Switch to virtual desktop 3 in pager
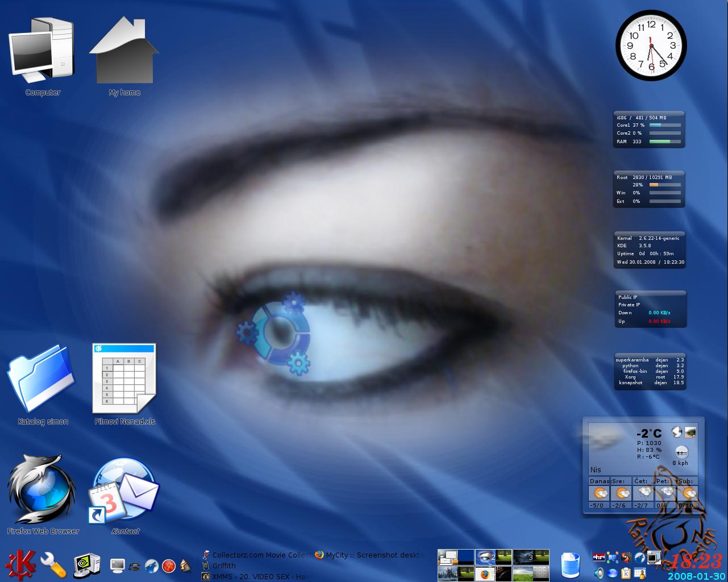This screenshot has height=582, width=728. tap(531, 557)
